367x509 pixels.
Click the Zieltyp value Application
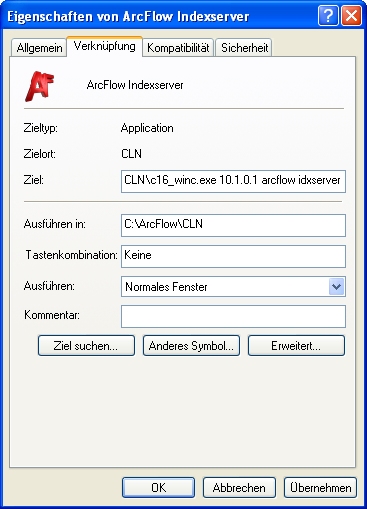point(147,128)
